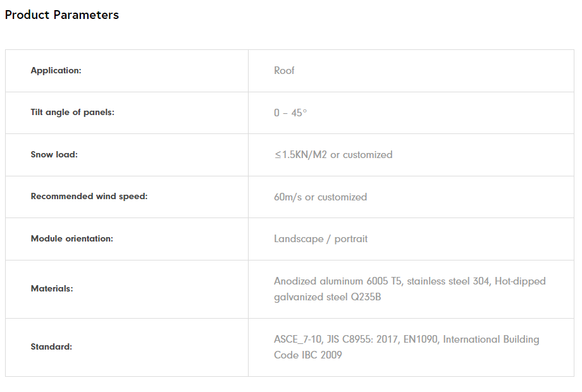
Task: Click the Code IBC 2009 line
Action: [308, 355]
